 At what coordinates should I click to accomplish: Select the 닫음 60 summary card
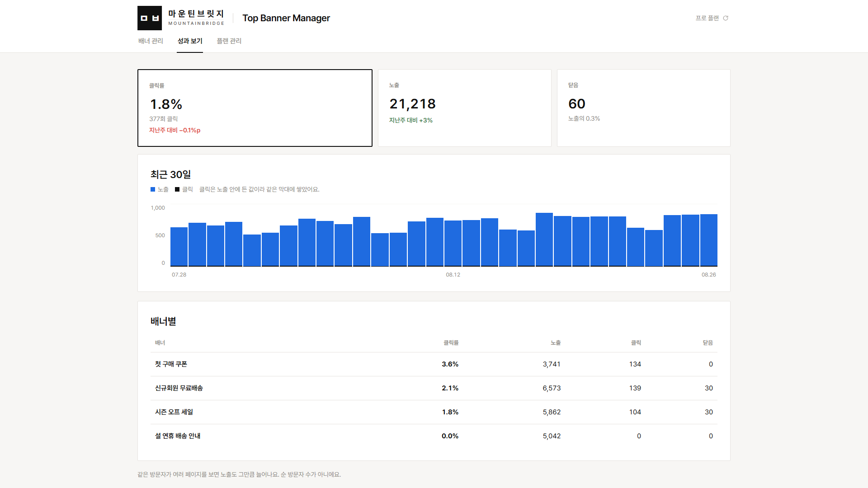644,108
